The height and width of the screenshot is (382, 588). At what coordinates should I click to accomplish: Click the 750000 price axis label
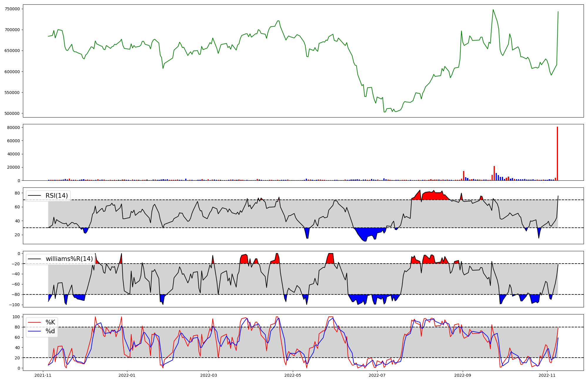tap(12, 9)
